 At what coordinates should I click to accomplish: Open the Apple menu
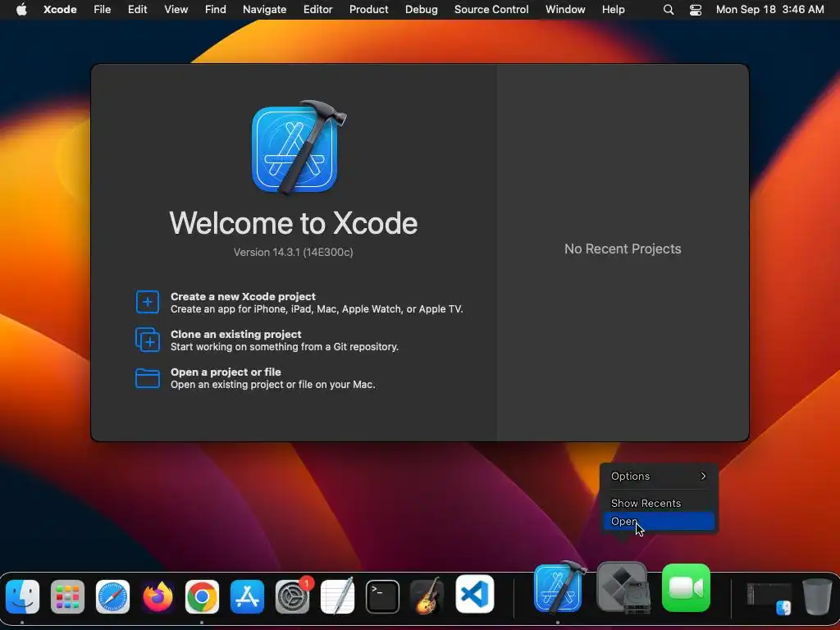[x=21, y=9]
